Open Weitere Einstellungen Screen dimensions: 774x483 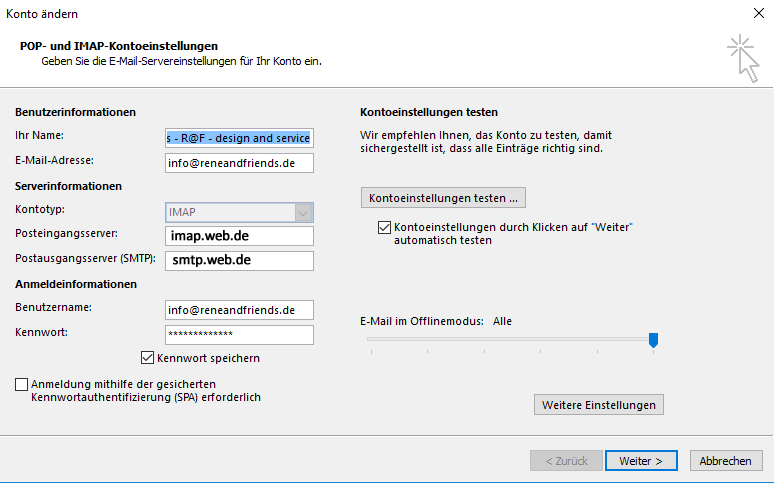click(599, 405)
